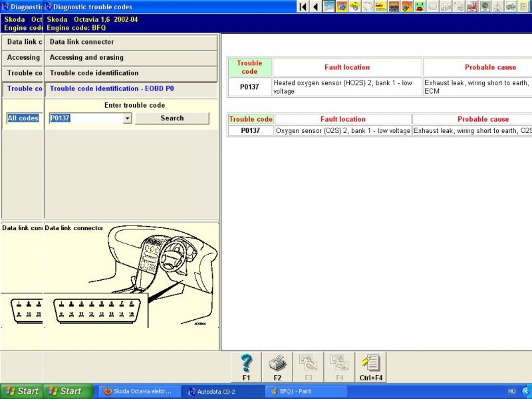Click 'Exhaust leak, wiring short to earth, O2S' cell
Image resolution: width=532 pixels, height=399 pixels.
coord(472,130)
